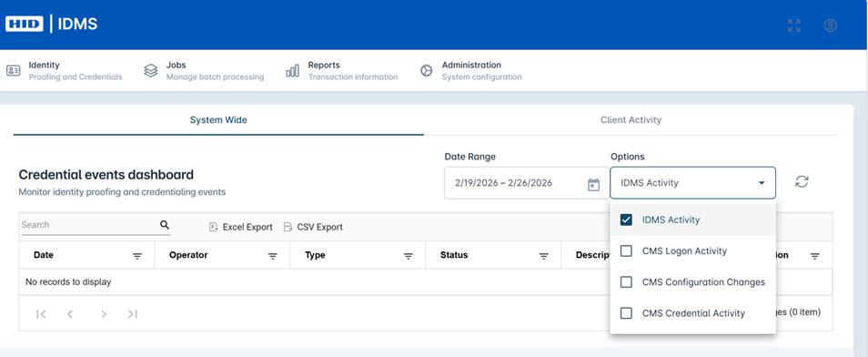Select the CMS Configuration Changes option label
Image resolution: width=868 pixels, height=357 pixels.
coord(703,282)
